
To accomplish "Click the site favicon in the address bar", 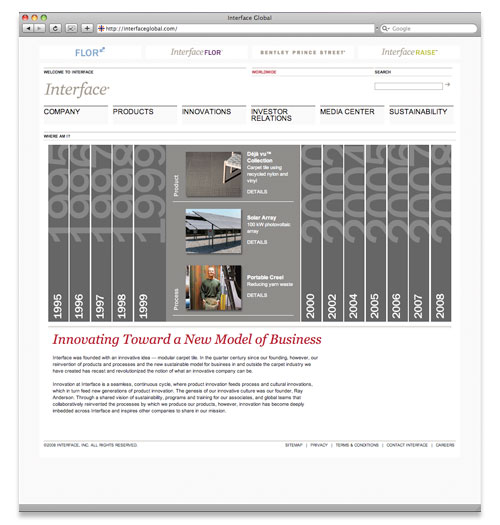I will tap(101, 28).
